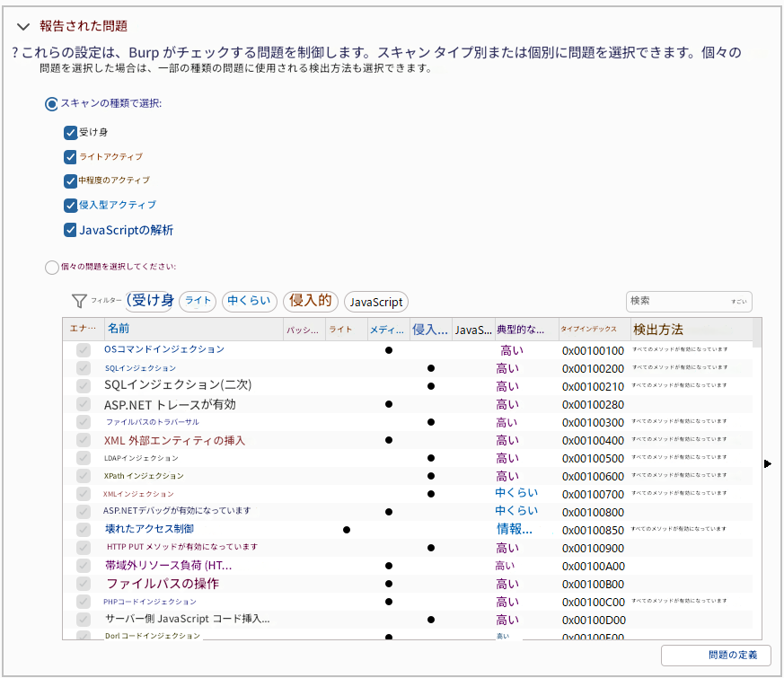Uncheck the 侵入型アクティブ checkbox
The width and height of the screenshot is (784, 678).
pos(70,205)
